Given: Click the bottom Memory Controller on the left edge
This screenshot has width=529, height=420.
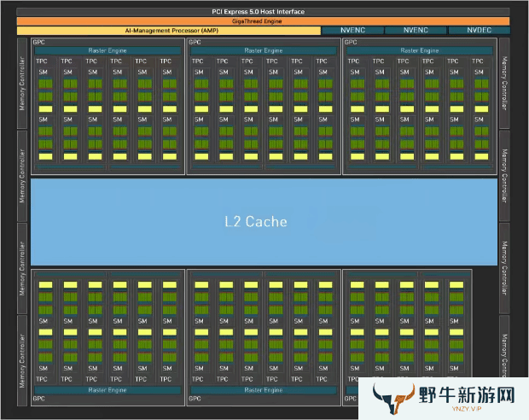Looking at the screenshot, I should tap(22, 360).
